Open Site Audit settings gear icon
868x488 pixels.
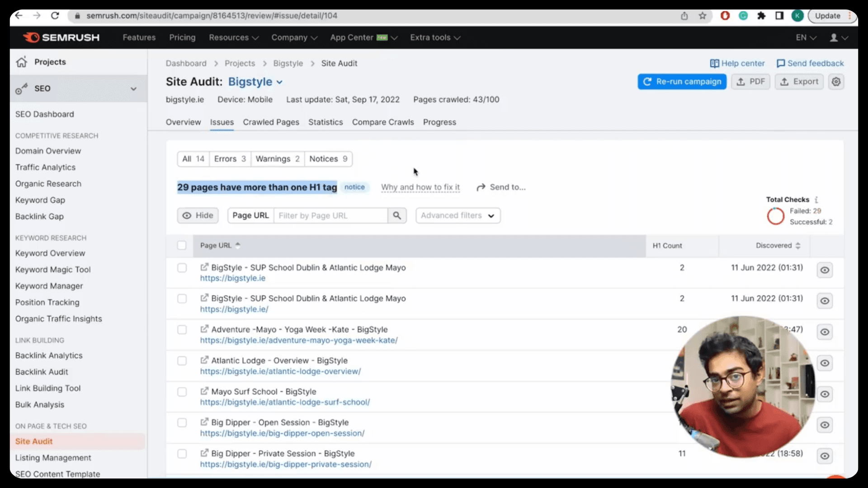[x=836, y=82]
